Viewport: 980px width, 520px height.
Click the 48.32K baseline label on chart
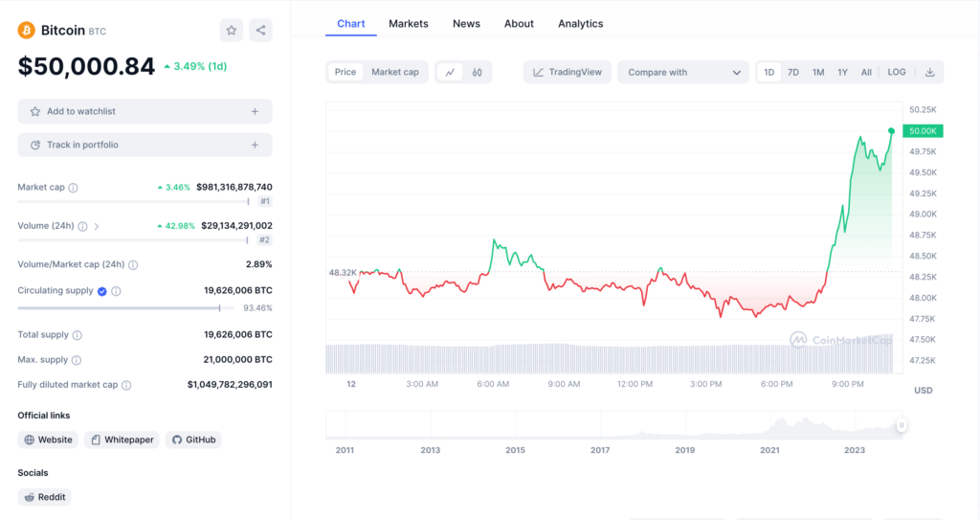(343, 273)
